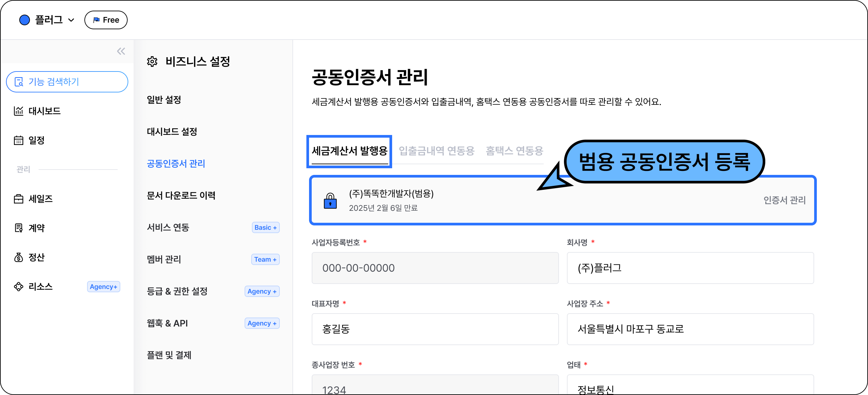Click the dashboard chart icon in sidebar

pyautogui.click(x=19, y=111)
